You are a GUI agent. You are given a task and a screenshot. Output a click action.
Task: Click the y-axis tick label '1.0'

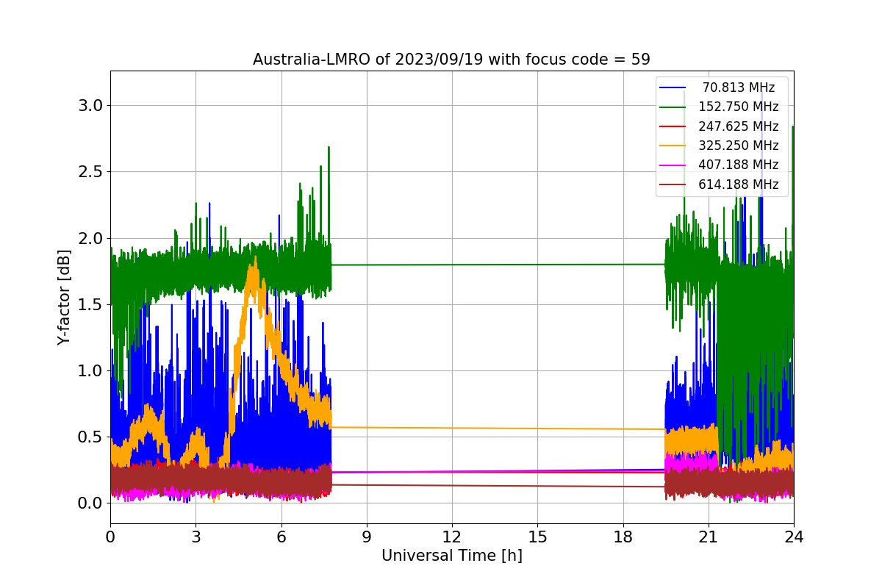[90, 370]
